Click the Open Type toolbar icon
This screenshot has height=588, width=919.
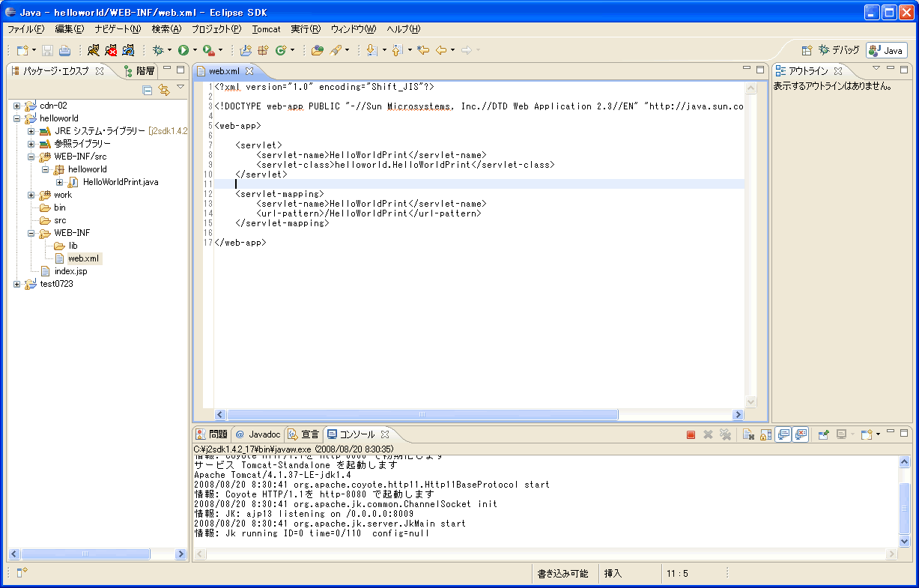click(x=318, y=50)
